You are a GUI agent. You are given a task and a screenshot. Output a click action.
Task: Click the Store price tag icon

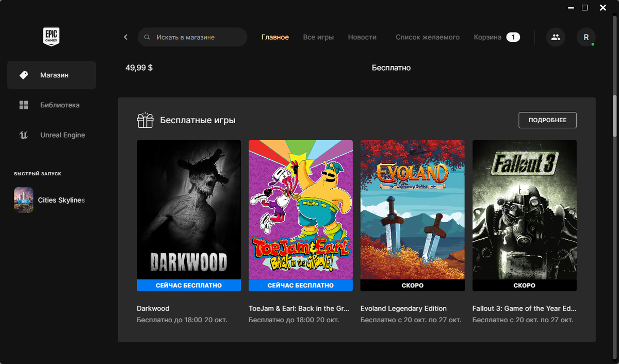coord(24,75)
